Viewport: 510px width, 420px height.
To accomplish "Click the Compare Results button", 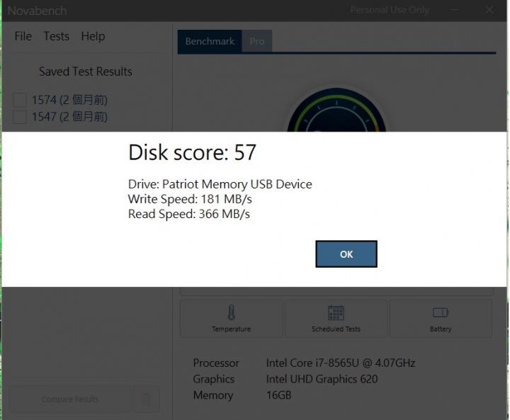I will tap(70, 399).
